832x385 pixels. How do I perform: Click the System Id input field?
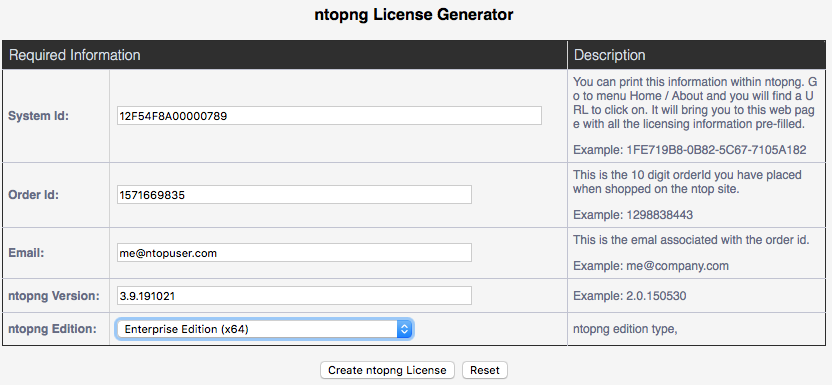tap(329, 116)
